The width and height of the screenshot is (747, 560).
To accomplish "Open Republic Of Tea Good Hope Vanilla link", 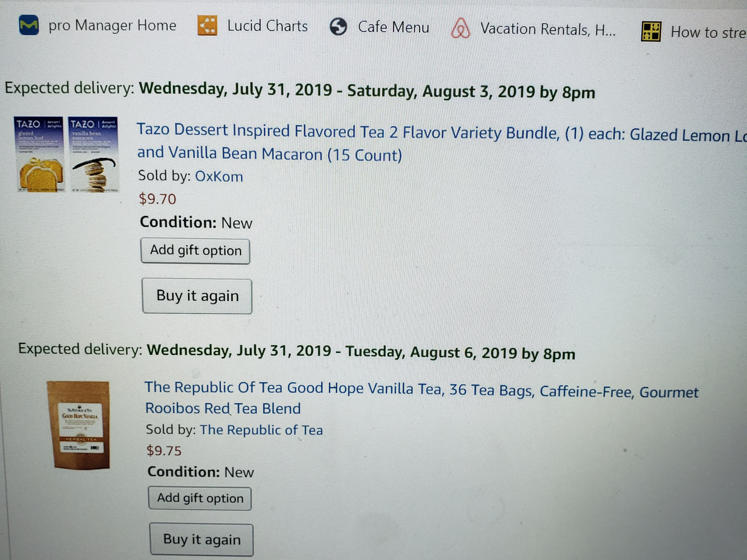I will pos(421,390).
